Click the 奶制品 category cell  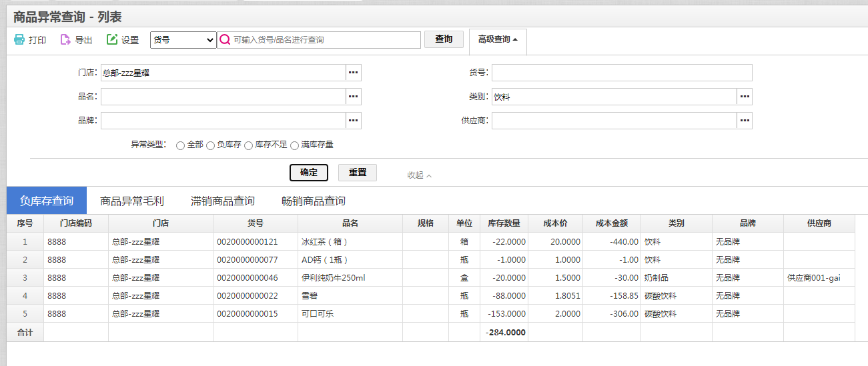pos(677,277)
